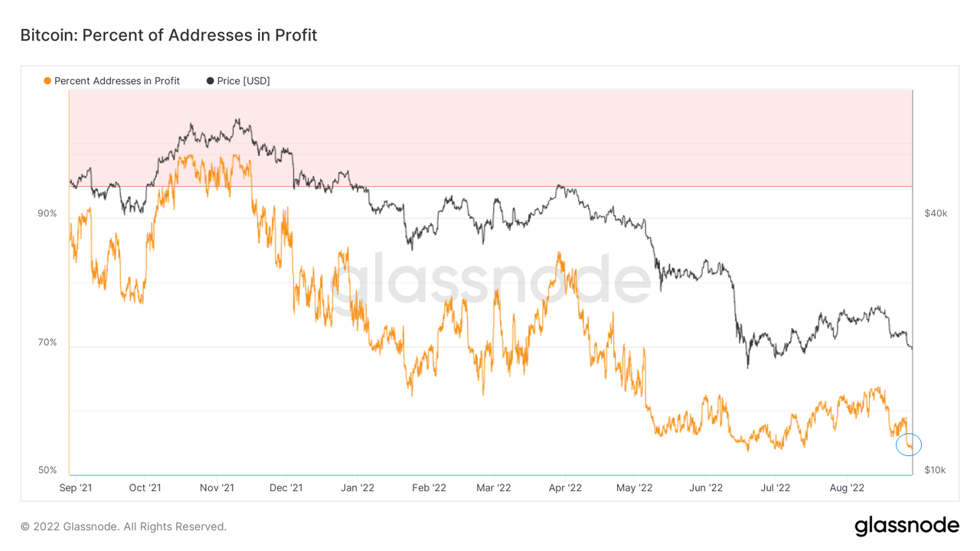
Task: Click the black Price [USD] legend dot
Action: pos(211,81)
